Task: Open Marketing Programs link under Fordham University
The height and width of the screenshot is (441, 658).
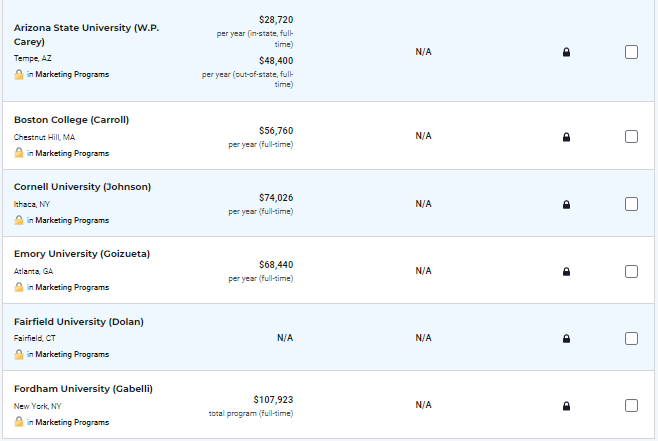Action: pos(72,422)
